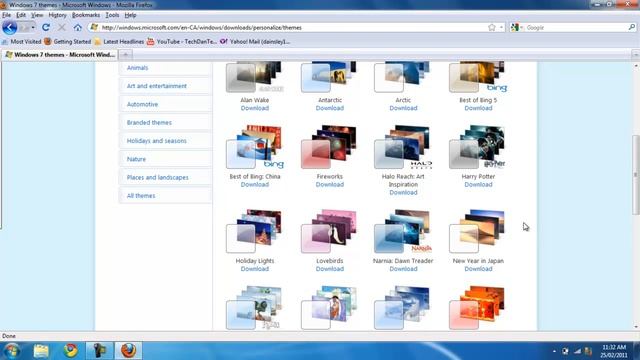Download Halo Reach: Art Inspiration theme
640x360 pixels.
coord(403,193)
